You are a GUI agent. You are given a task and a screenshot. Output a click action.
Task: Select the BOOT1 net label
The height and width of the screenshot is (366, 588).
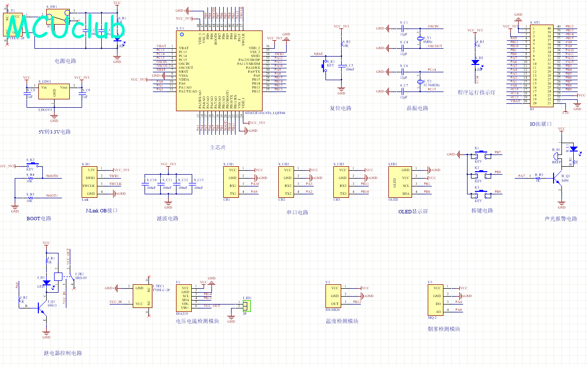pos(52,195)
